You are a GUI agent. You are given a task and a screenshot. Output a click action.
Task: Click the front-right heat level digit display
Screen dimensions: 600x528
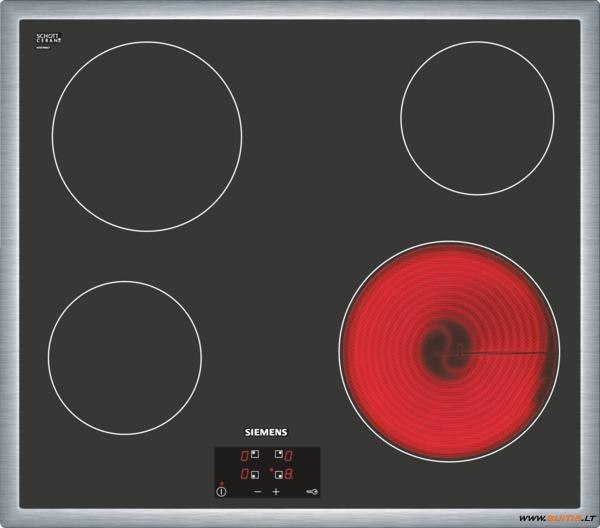289,475
